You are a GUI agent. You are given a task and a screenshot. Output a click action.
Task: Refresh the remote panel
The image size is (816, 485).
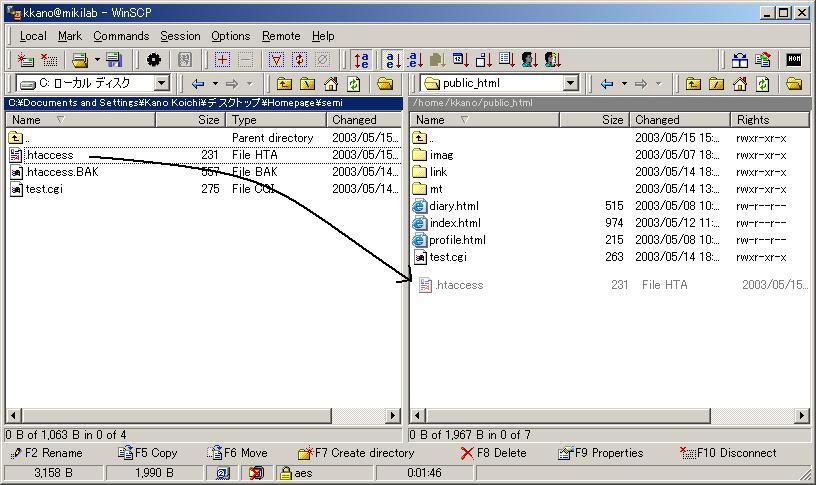click(x=763, y=84)
